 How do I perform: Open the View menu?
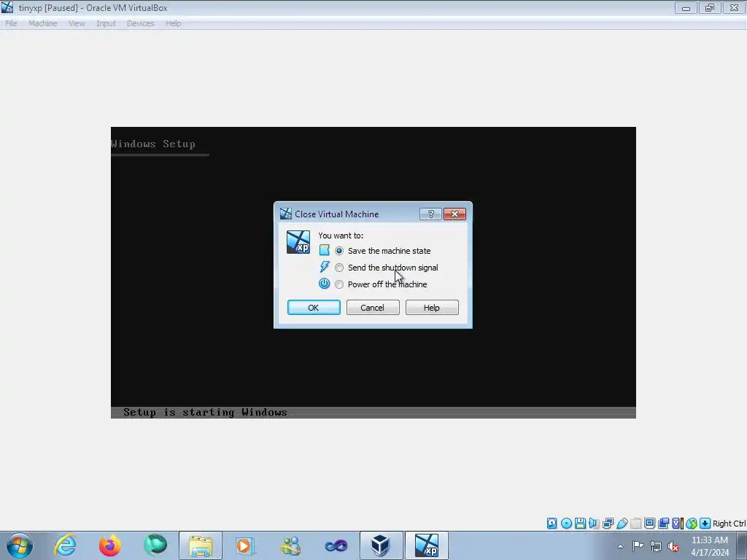77,23
